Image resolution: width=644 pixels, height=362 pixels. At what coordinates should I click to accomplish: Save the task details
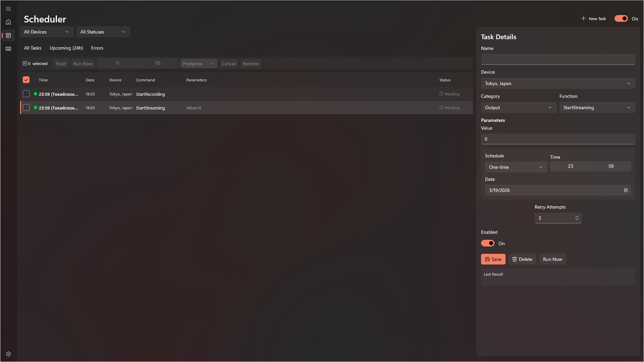tap(493, 259)
